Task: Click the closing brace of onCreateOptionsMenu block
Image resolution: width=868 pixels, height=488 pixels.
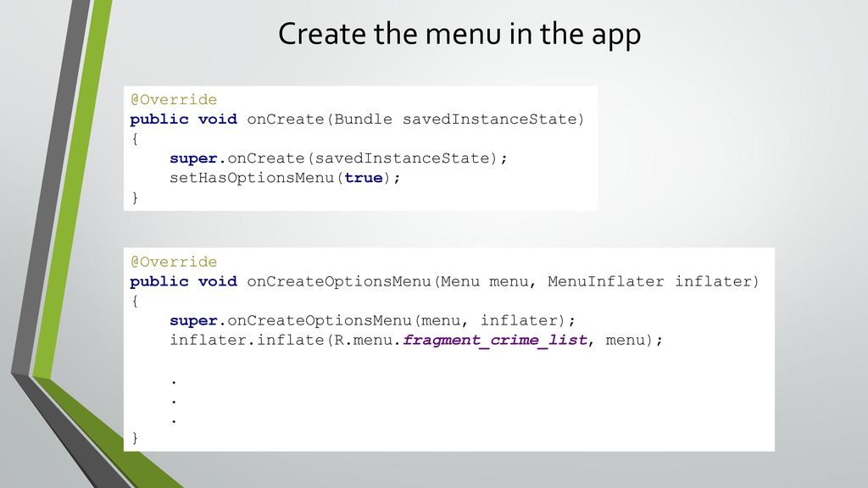Action: [135, 438]
